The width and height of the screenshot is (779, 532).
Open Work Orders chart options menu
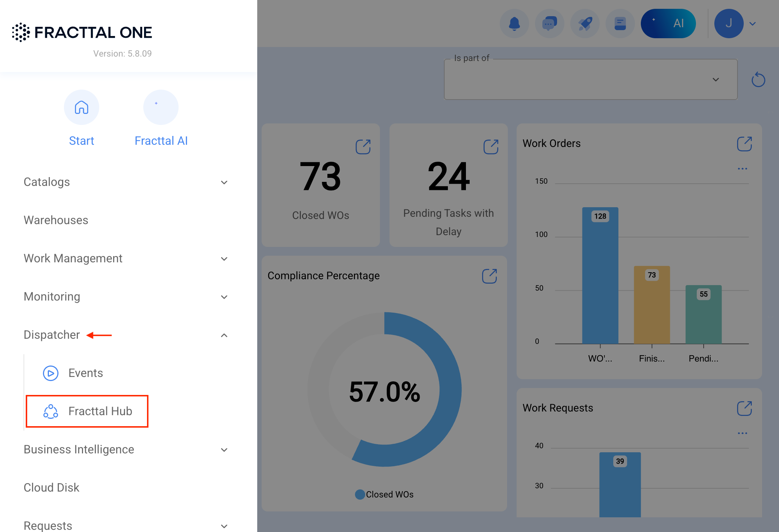743,169
